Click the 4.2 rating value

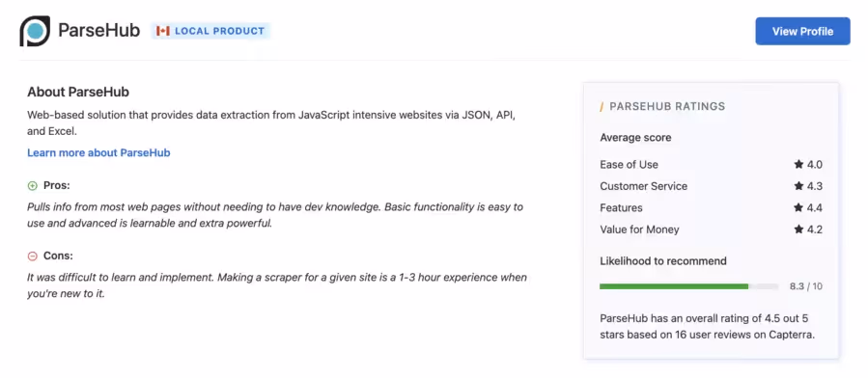coord(814,229)
